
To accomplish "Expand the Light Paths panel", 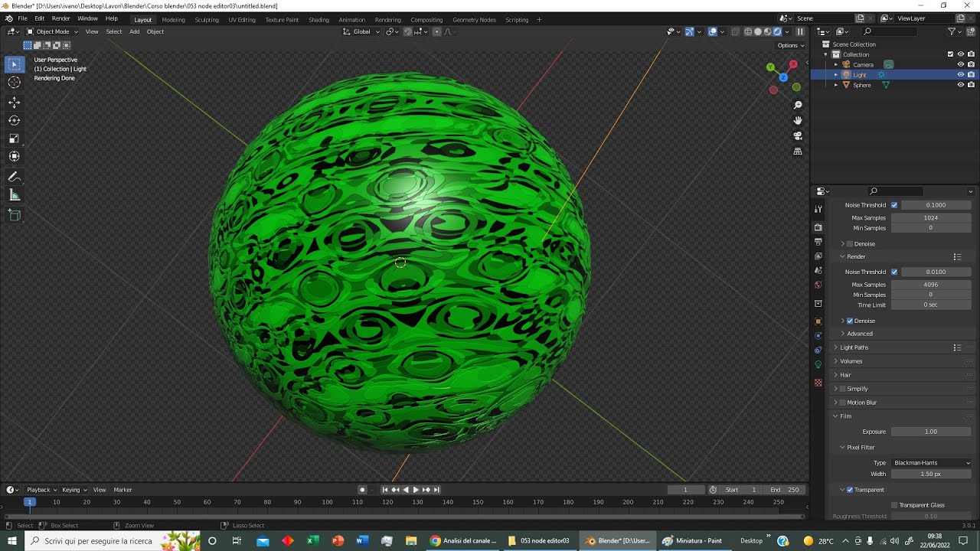I will point(854,347).
